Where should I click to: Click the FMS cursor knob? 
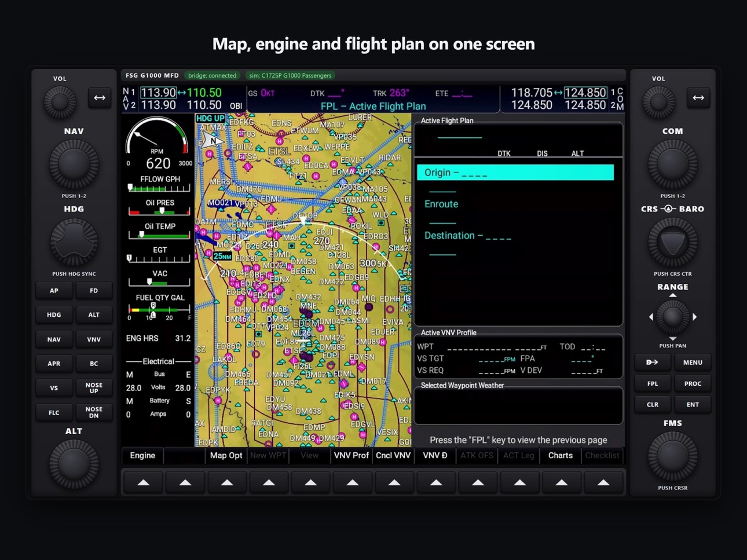tap(672, 456)
